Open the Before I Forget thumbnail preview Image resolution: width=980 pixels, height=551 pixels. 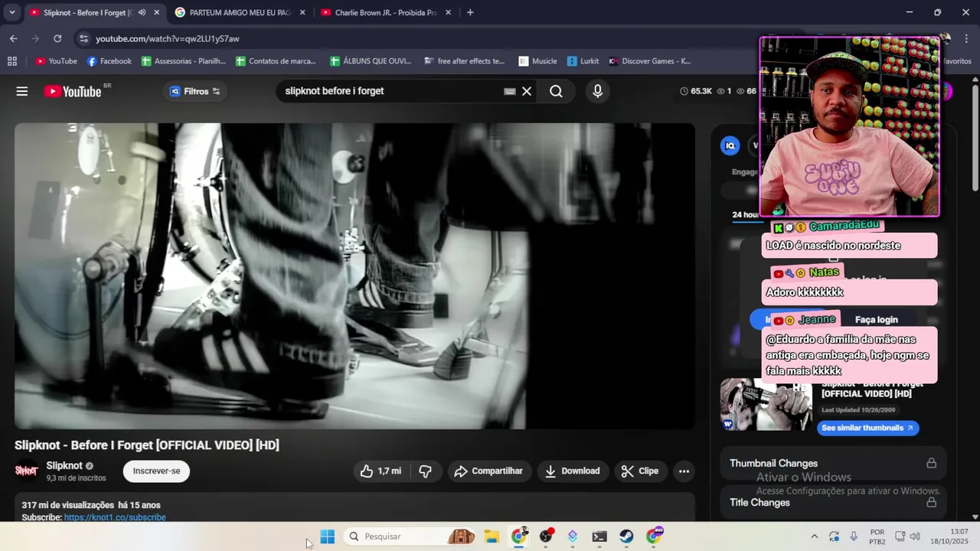coord(766,404)
